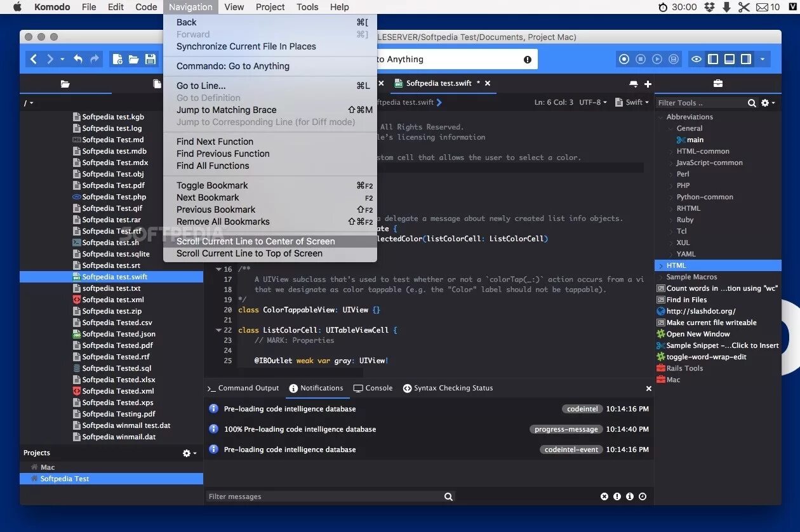Open the Projects gear dropdown

[x=190, y=453]
